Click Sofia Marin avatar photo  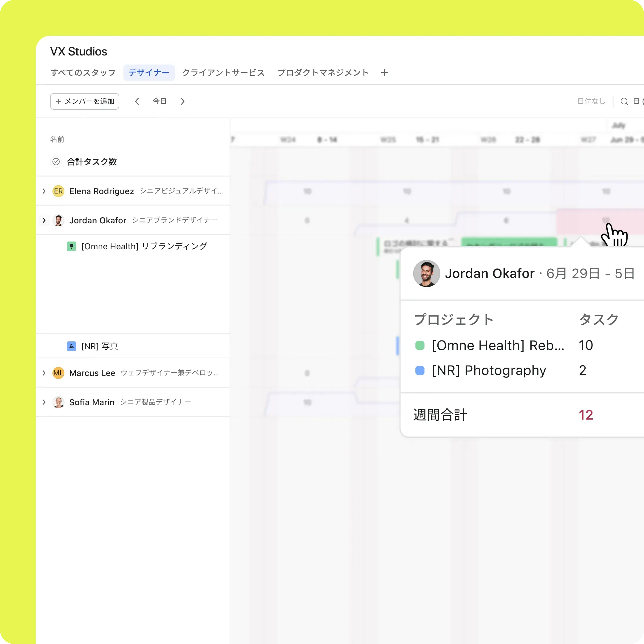58,402
